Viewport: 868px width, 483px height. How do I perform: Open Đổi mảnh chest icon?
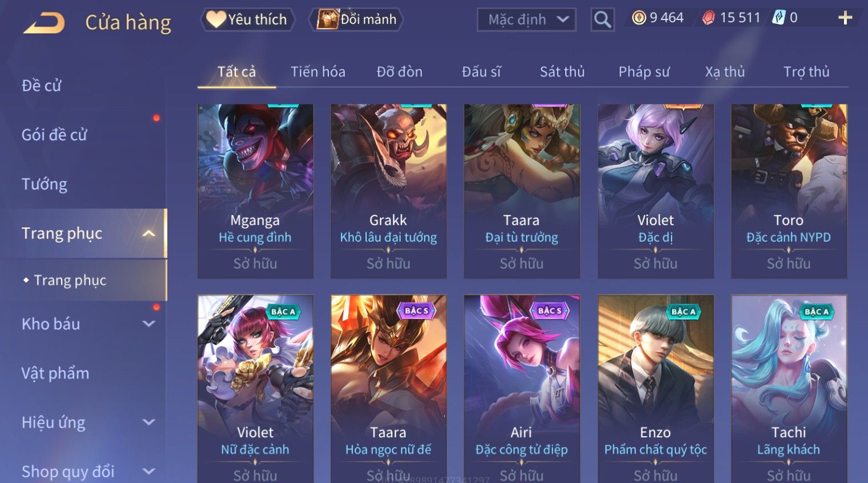pyautogui.click(x=328, y=19)
